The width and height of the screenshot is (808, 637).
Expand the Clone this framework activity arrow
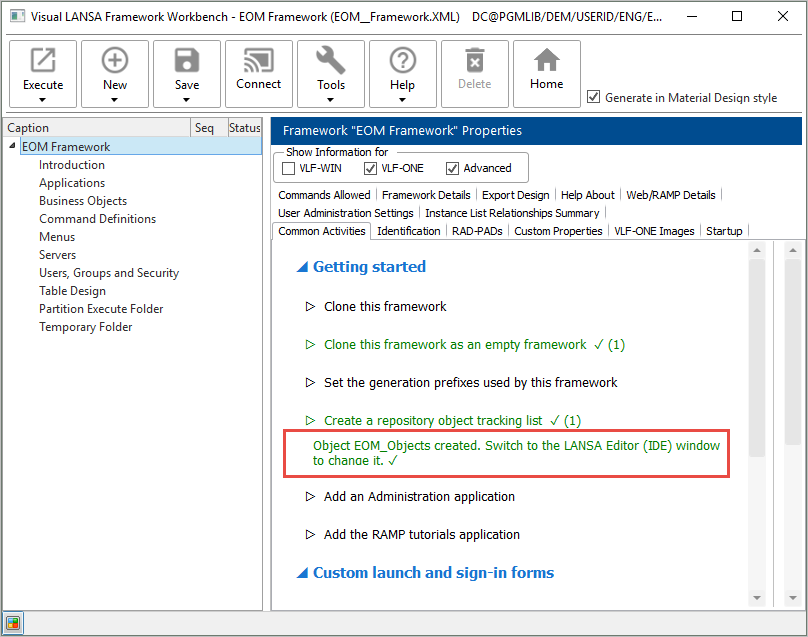click(310, 307)
